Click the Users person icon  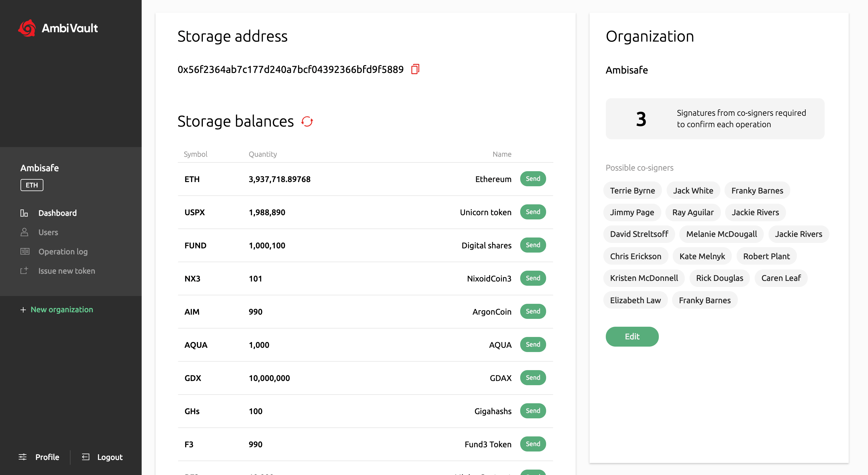coord(24,232)
